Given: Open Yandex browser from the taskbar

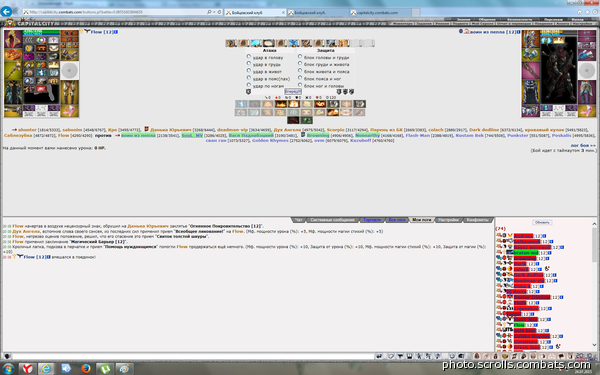Looking at the screenshot, I should [28, 368].
